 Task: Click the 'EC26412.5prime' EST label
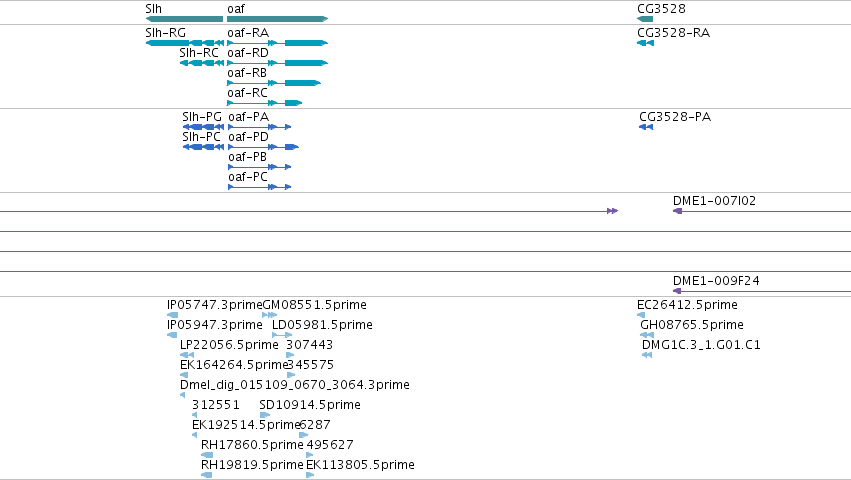pyautogui.click(x=687, y=305)
